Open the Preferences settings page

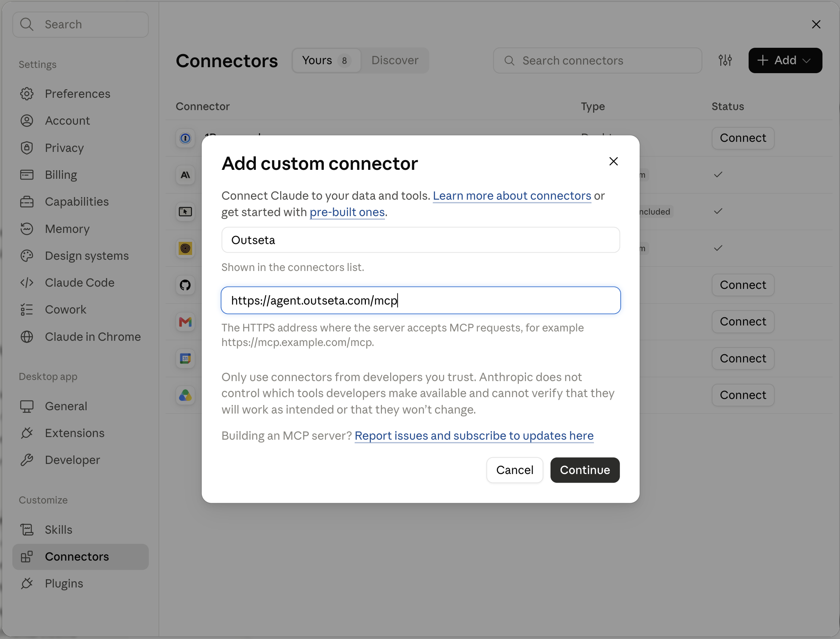[81, 94]
